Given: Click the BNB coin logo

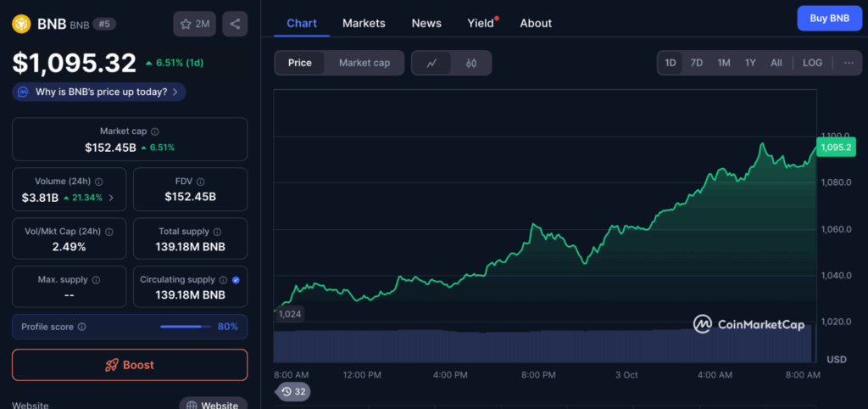Looking at the screenshot, I should point(21,24).
